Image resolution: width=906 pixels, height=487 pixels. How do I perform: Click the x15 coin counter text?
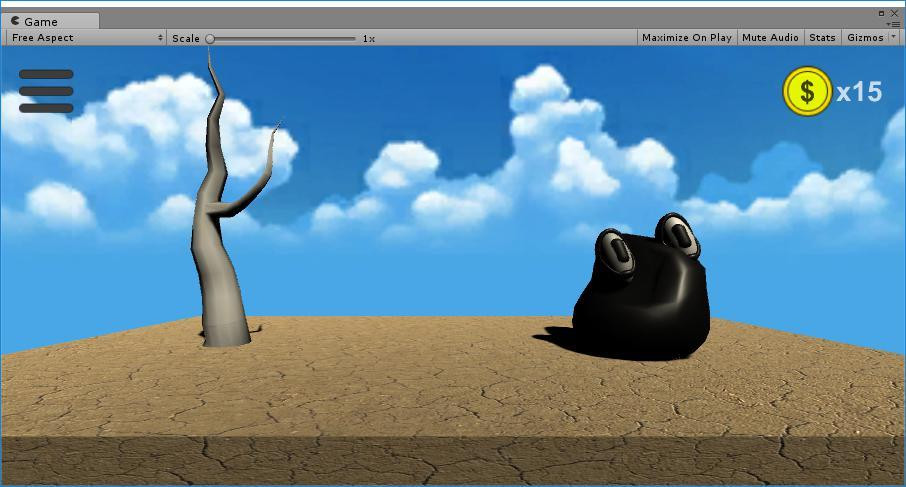click(x=859, y=92)
